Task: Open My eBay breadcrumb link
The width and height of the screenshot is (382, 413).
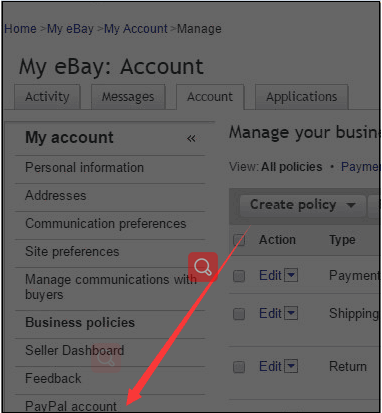Action: tap(70, 29)
